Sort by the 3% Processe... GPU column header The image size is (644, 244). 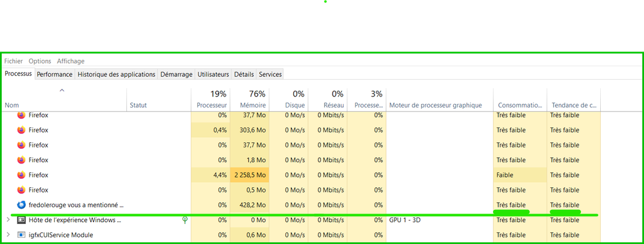point(367,100)
